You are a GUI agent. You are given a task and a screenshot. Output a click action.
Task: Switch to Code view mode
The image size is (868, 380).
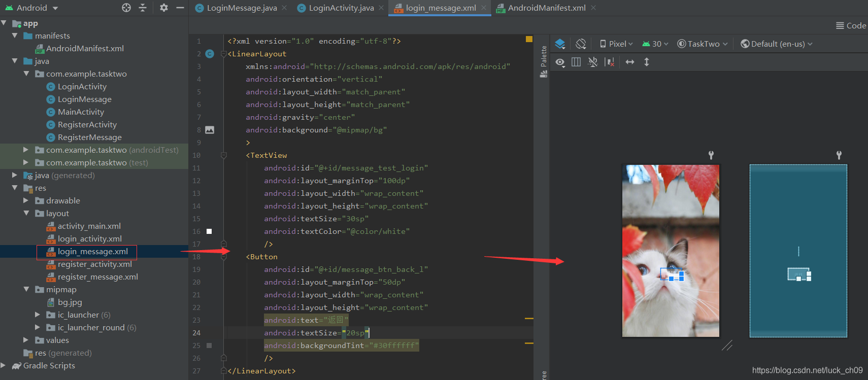[x=851, y=25]
